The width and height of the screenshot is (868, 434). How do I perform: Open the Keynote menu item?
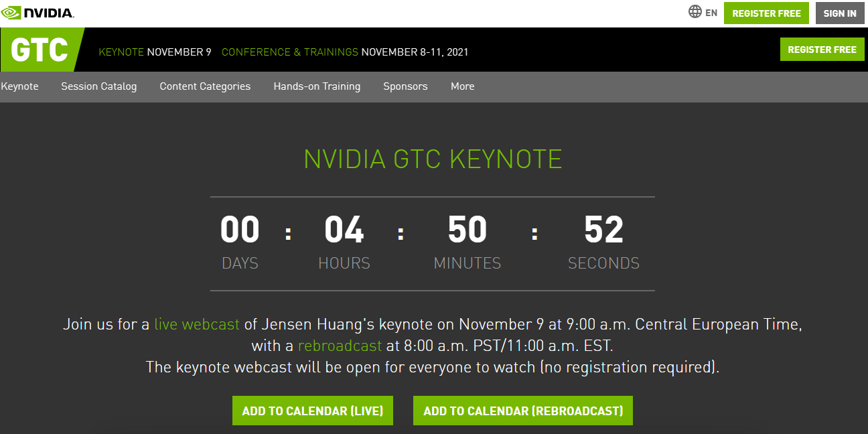coord(19,86)
